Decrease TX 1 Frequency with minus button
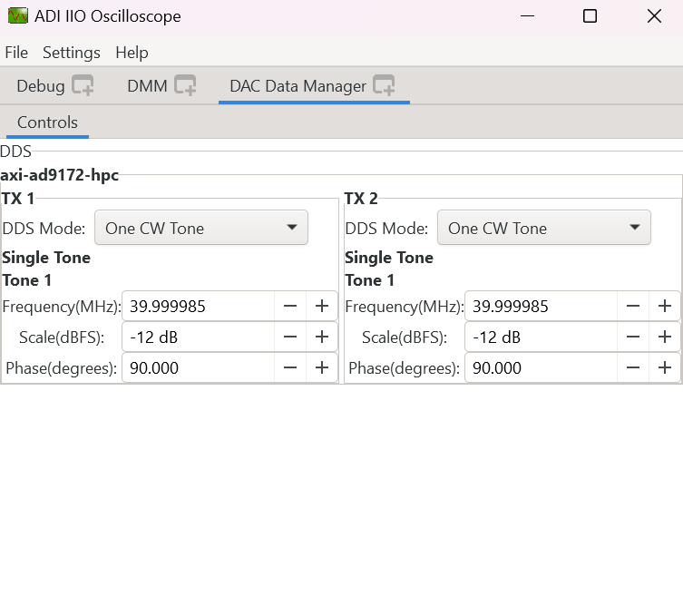This screenshot has height=616, width=683. pos(290,307)
